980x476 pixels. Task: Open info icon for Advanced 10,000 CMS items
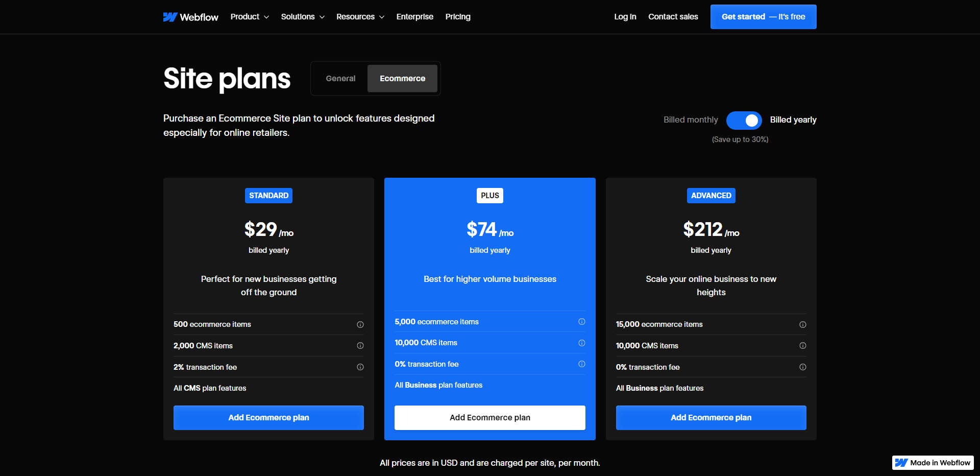[803, 346]
